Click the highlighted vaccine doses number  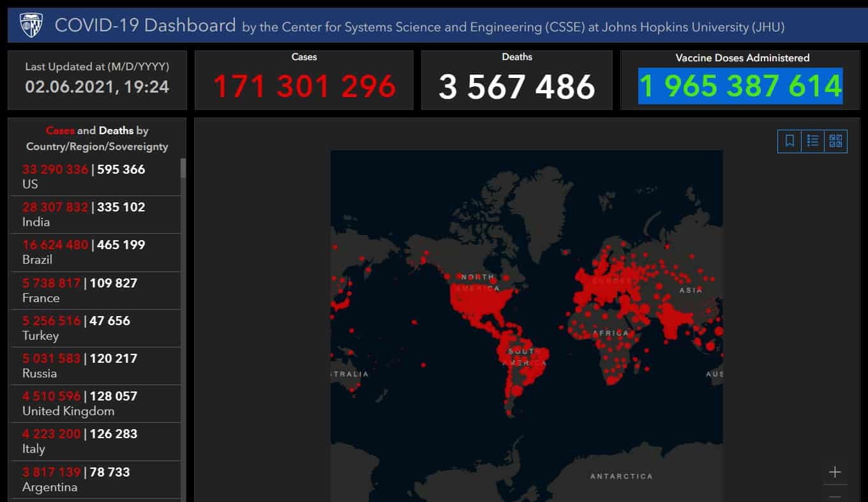tap(740, 86)
